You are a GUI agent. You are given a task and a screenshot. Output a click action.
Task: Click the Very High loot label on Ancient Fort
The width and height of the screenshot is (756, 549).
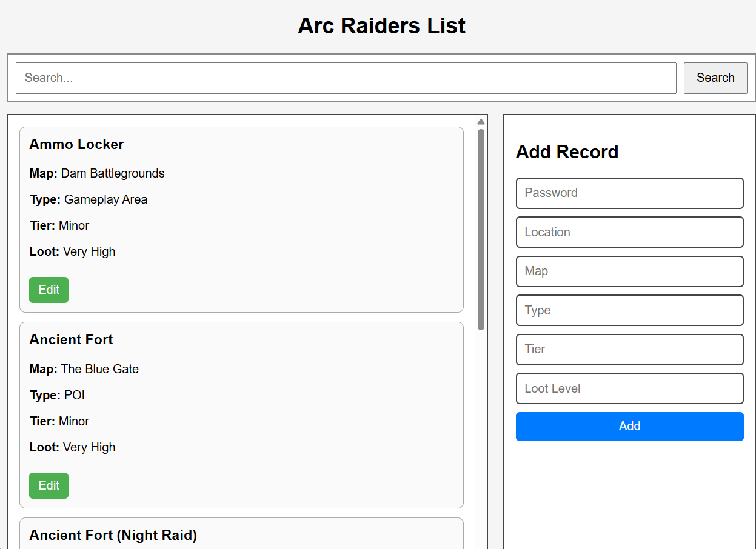coord(89,447)
